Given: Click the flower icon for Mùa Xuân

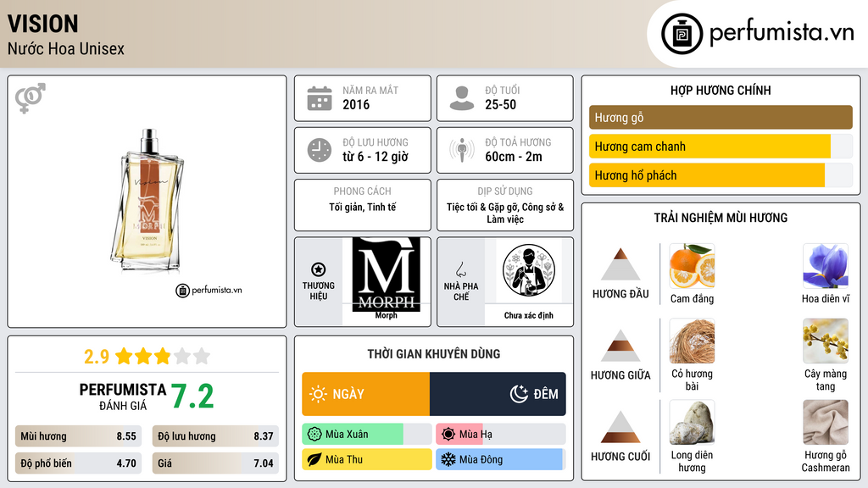Looking at the screenshot, I should pos(314,435).
